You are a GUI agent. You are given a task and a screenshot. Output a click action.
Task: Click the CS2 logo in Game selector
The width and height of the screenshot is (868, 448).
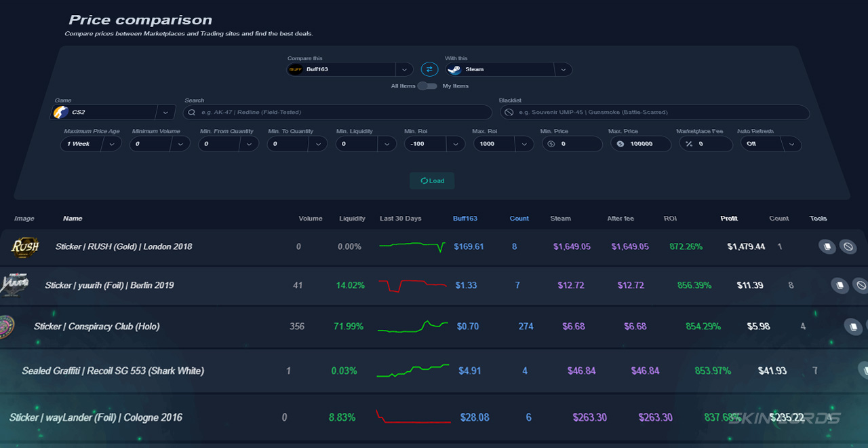click(61, 112)
